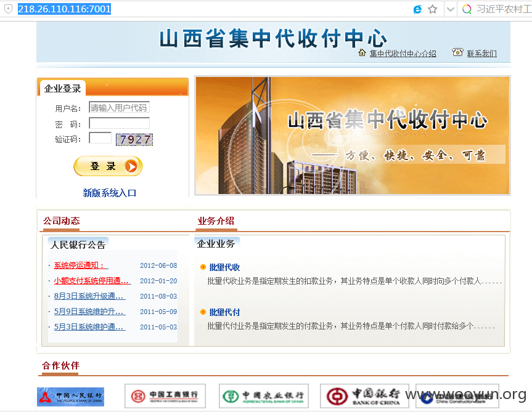Refresh the captcha image 7927

pyautogui.click(x=134, y=140)
